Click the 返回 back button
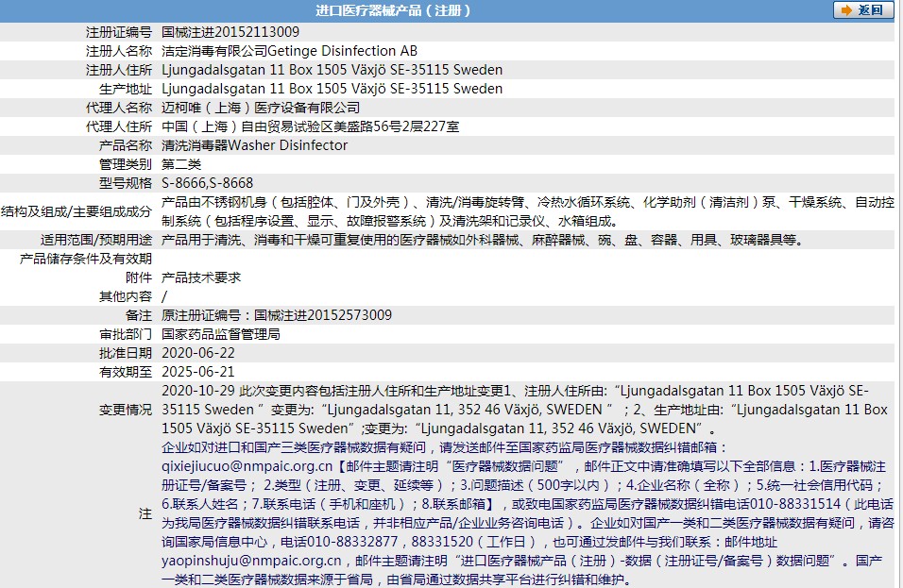Screen dimensions: 903x588 tap(863, 9)
